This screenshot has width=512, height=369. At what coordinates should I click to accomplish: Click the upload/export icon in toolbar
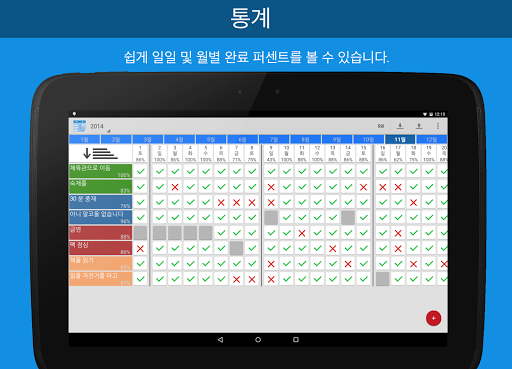(419, 126)
